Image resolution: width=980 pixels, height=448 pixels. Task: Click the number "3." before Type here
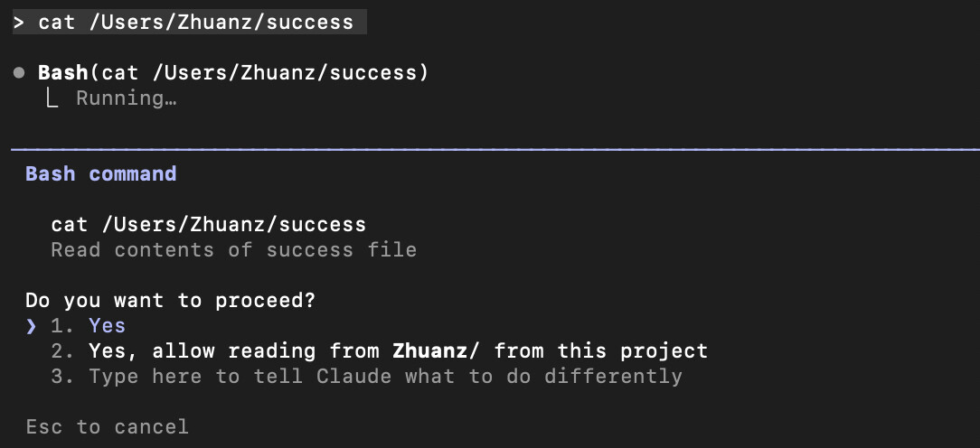tap(63, 376)
